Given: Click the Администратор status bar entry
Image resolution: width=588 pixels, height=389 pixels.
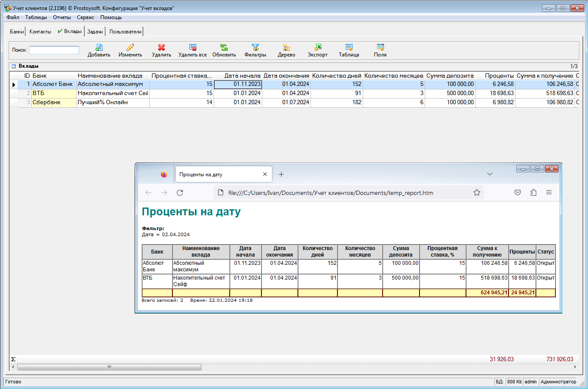Looking at the screenshot, I should (558, 382).
